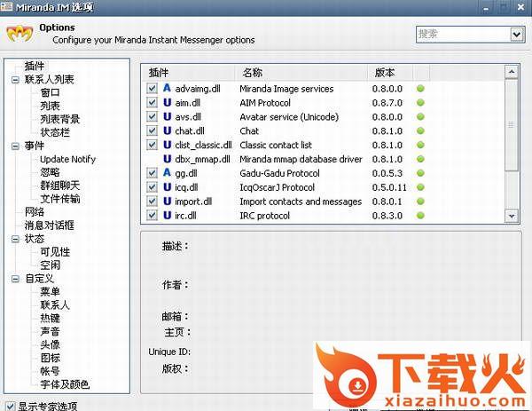Click the 搜索 search input field
This screenshot has height=411, width=532.
[464, 35]
